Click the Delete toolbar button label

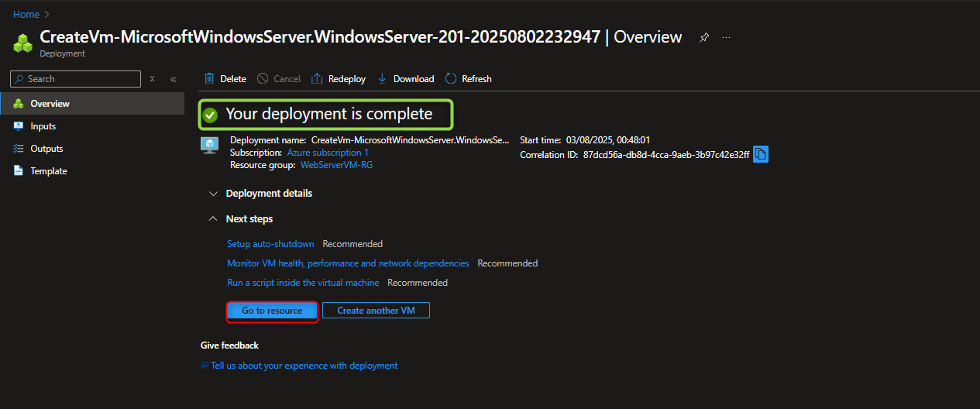tap(233, 79)
